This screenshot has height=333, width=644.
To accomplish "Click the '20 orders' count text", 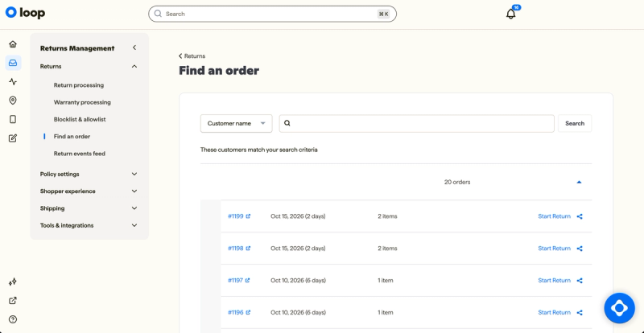I will [x=457, y=182].
